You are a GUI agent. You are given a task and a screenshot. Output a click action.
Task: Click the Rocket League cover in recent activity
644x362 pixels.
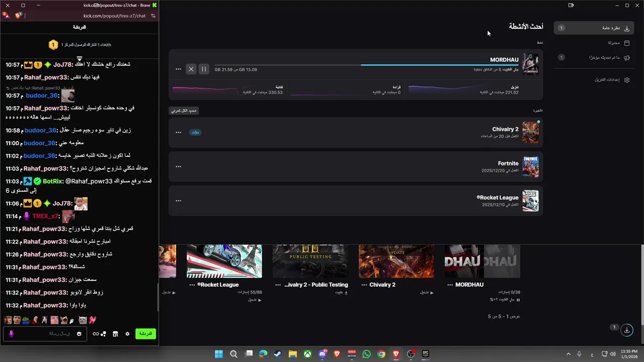(530, 201)
